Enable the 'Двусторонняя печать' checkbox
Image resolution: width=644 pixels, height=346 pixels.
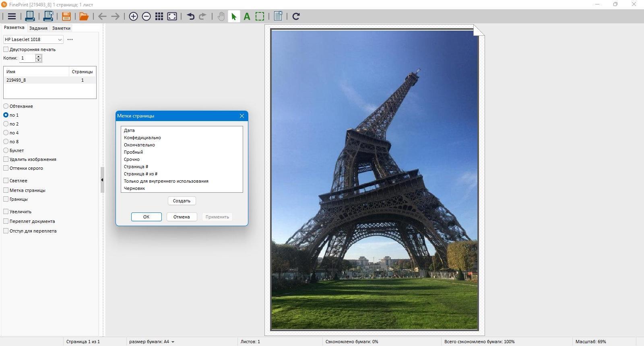pyautogui.click(x=6, y=49)
